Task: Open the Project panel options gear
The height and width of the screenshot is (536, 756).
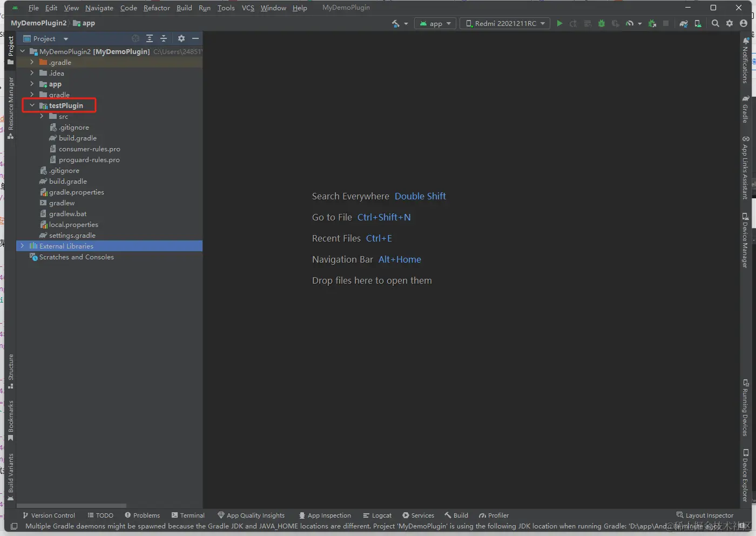Action: (181, 38)
